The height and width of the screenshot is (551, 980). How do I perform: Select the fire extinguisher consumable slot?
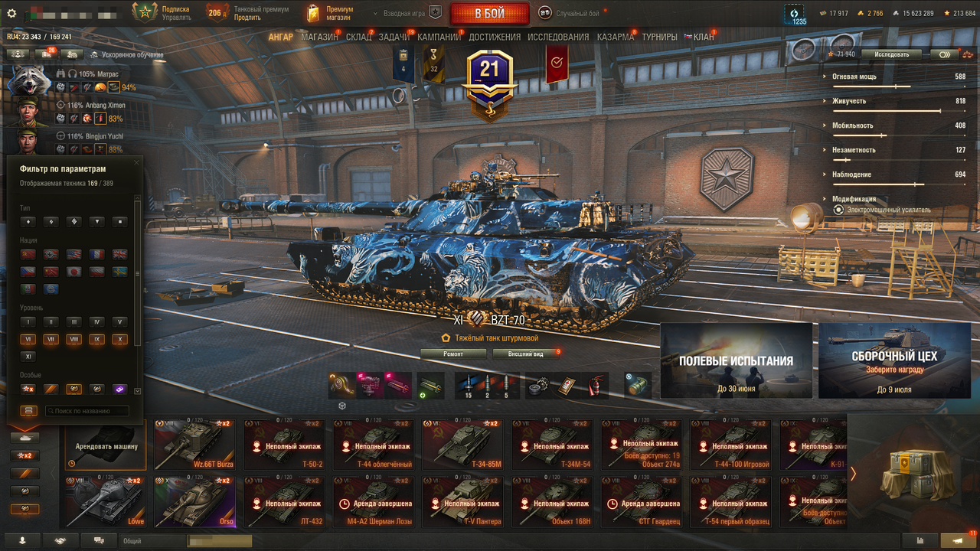click(x=594, y=386)
